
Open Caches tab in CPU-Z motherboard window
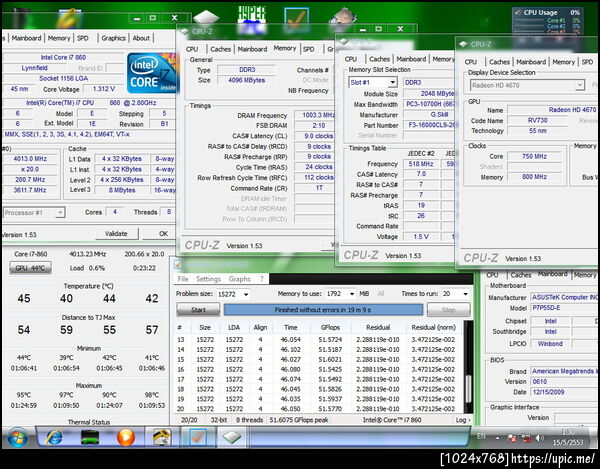point(521,275)
